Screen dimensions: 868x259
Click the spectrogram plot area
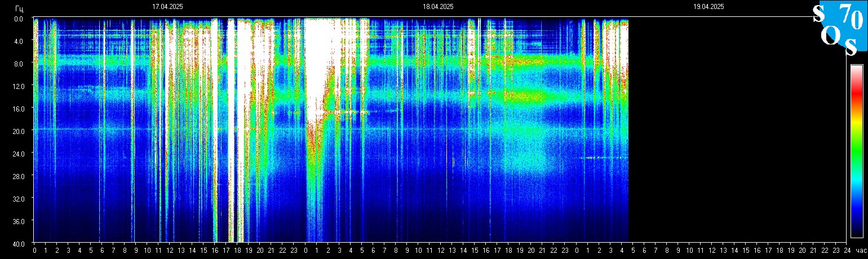(440, 129)
